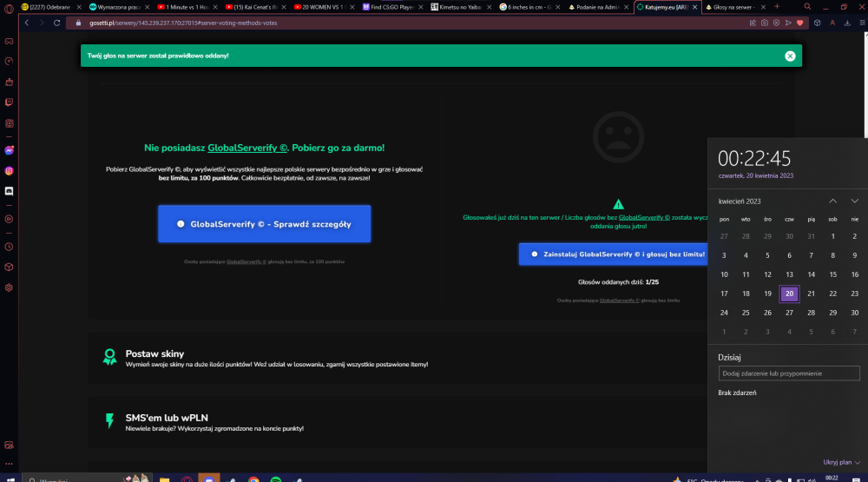Open the downloads icon in toolbar

coord(847,23)
